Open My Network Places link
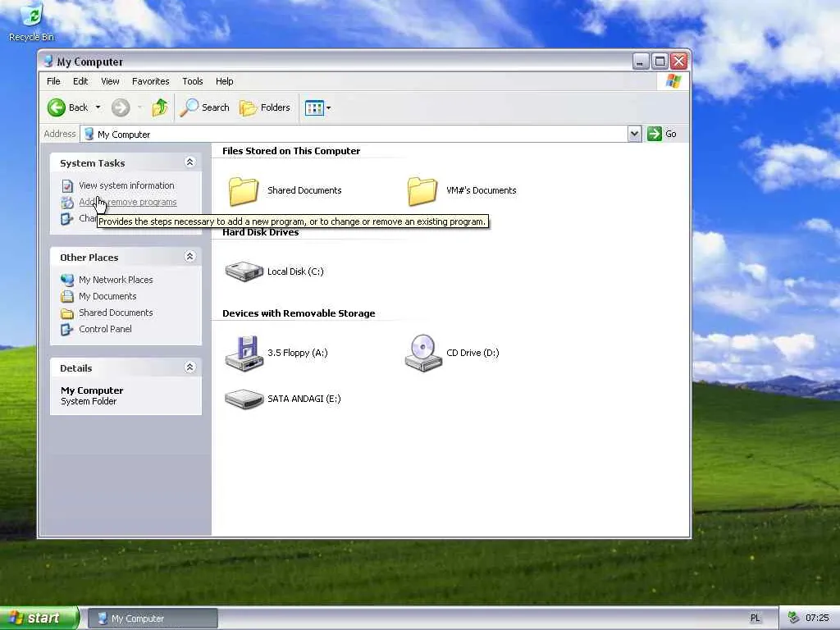This screenshot has height=630, width=840. tap(116, 280)
